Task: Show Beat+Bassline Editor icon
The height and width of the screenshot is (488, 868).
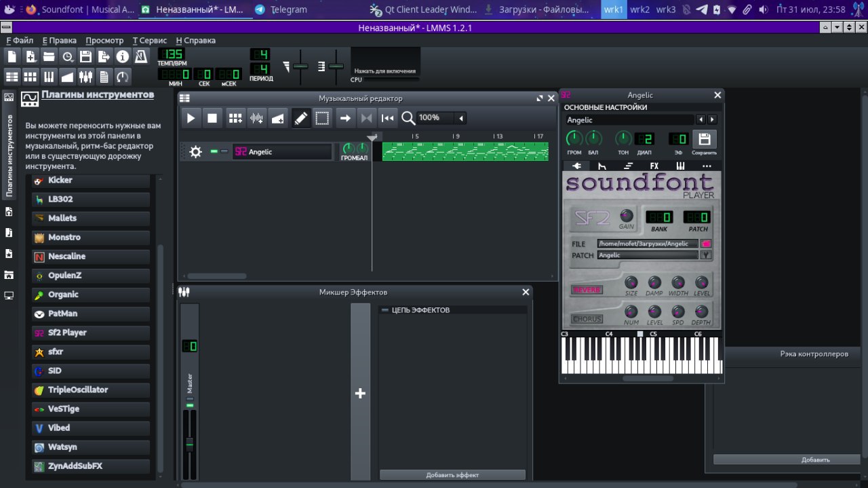Action: tap(31, 76)
